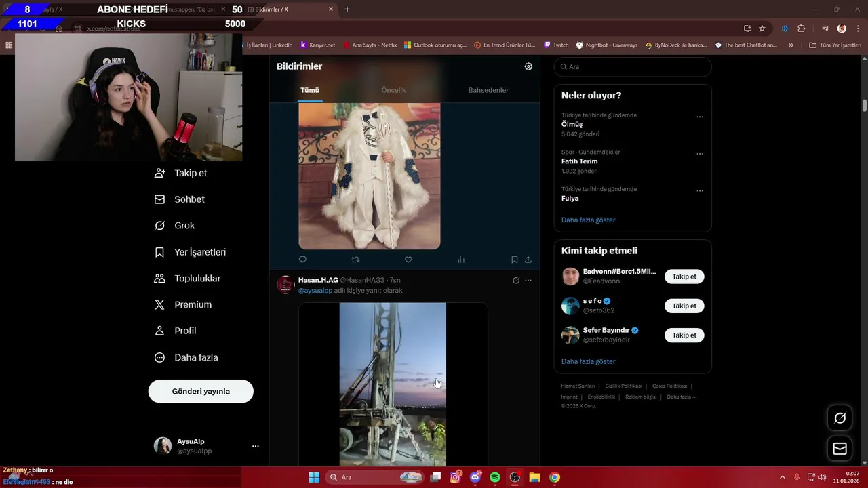Image resolution: width=868 pixels, height=488 pixels.
Task: Open more options for Fatih Terim trend
Action: click(x=700, y=154)
